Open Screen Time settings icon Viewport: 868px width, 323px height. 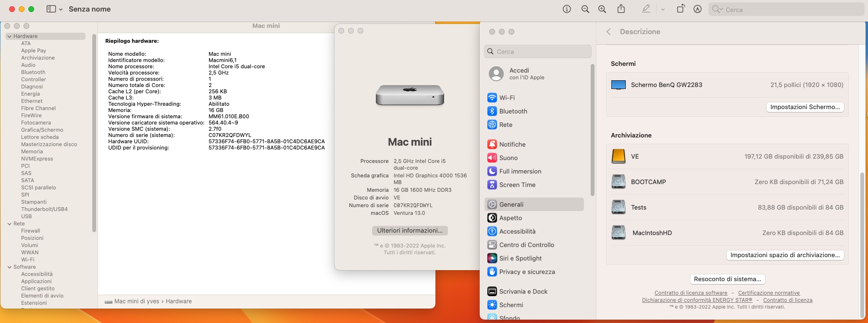[492, 185]
